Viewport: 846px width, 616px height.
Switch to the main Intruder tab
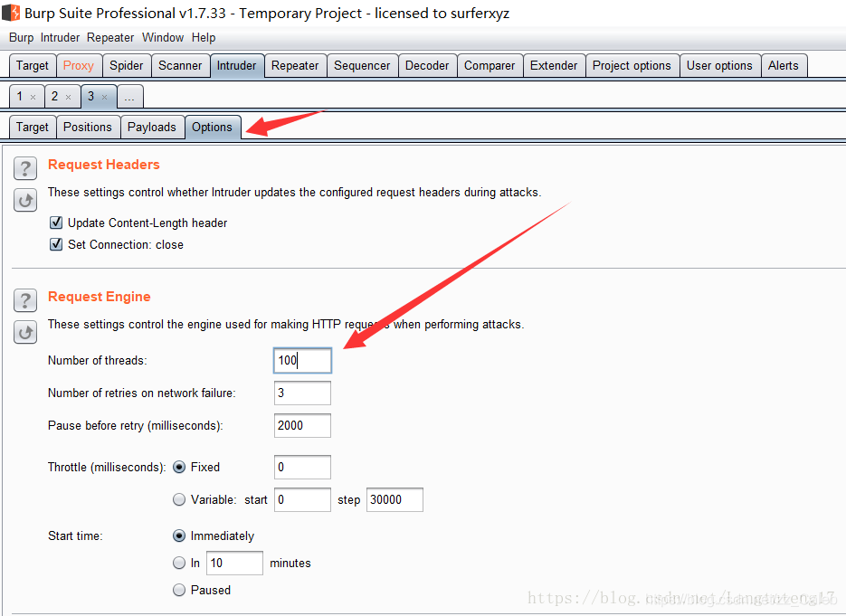point(237,66)
